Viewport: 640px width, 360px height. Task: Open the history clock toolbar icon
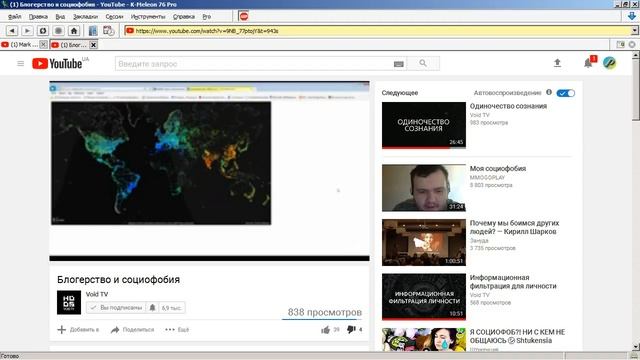click(x=109, y=31)
